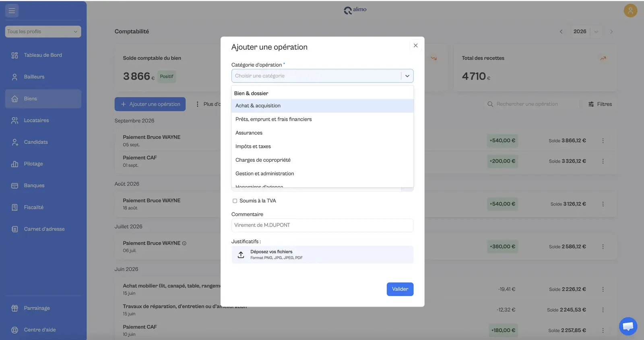Tick the Soumis à la TVA checkbox
Viewport: 644px width, 340px height.
[x=235, y=201]
